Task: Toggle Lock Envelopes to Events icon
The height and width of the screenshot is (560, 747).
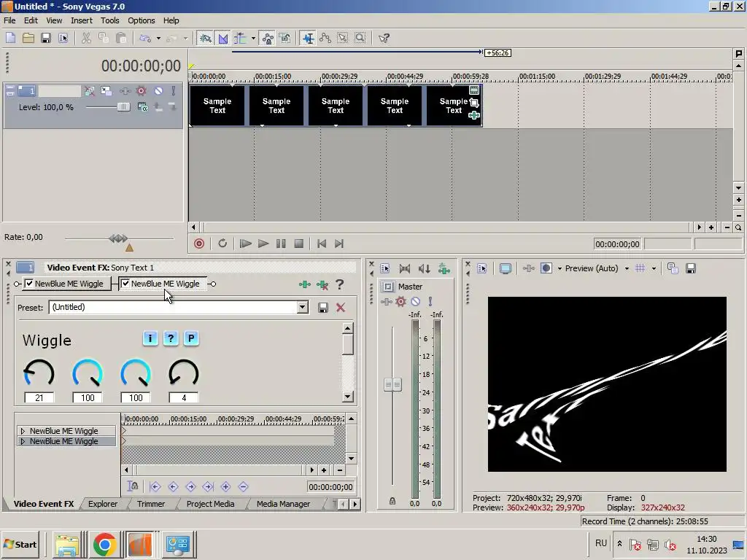Action: point(268,38)
